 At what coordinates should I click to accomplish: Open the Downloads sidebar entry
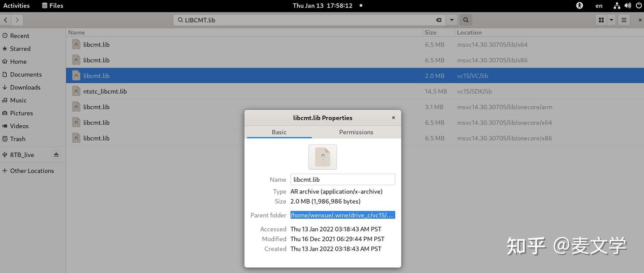pyautogui.click(x=24, y=87)
